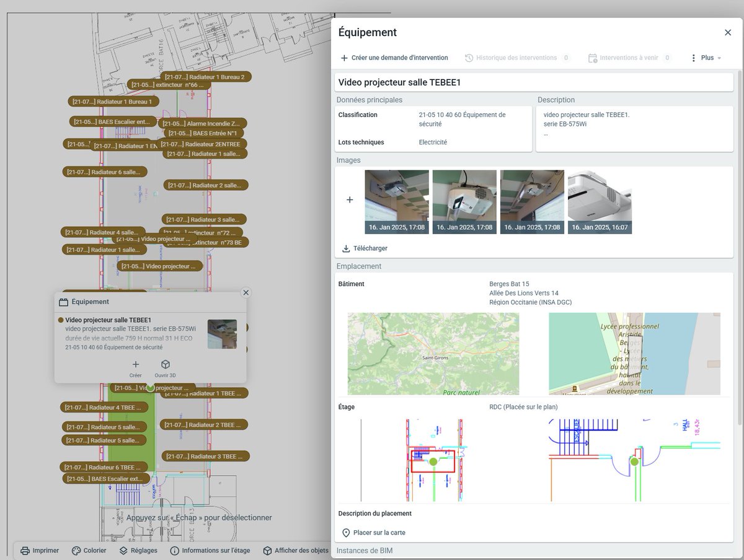Select the BAES Escalier ent... marker near top
The width and height of the screenshot is (744, 560).
point(113,122)
